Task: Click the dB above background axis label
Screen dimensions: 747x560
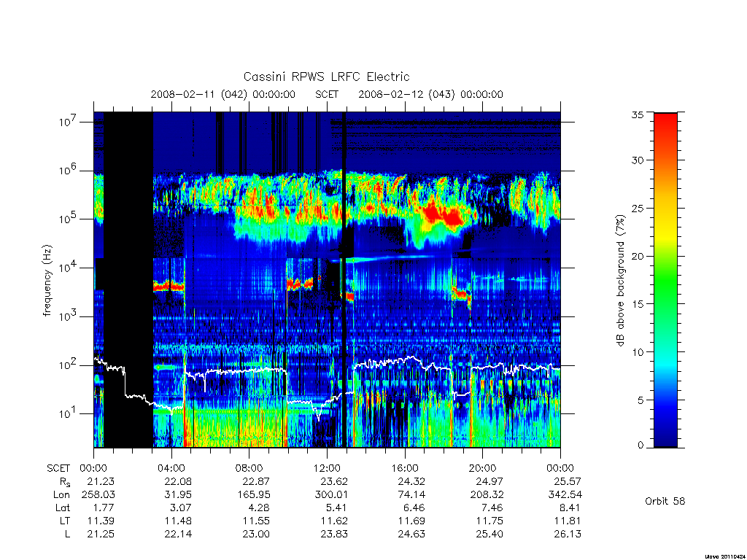Action: pyautogui.click(x=620, y=281)
